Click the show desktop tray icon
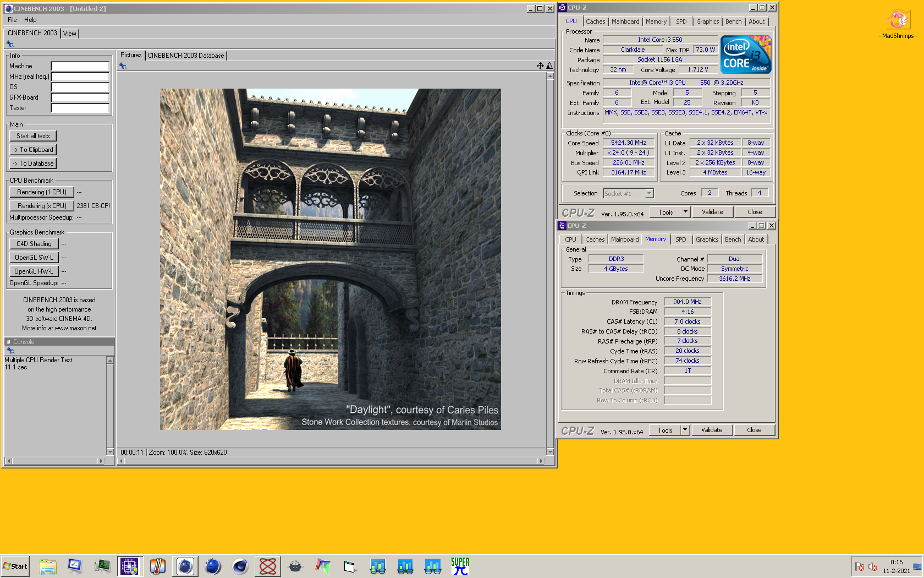 917,566
